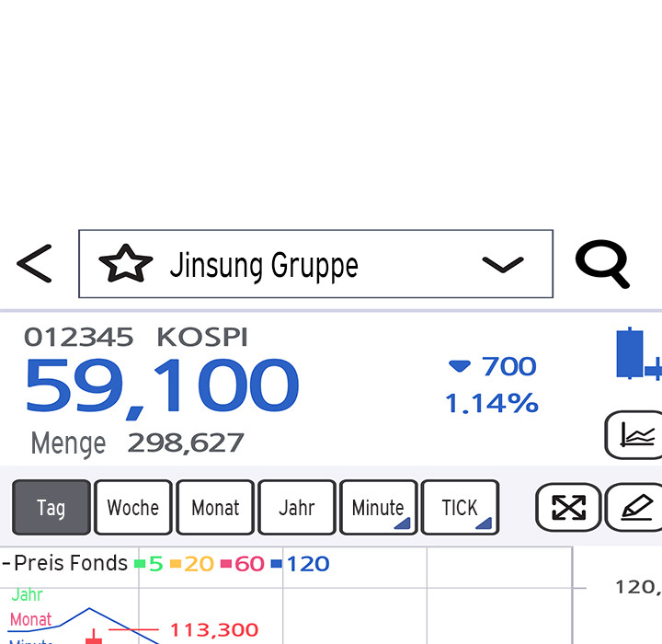This screenshot has width=662, height=644.
Task: Expand the Jinsung Gruppe stock dropdown
Action: pos(503,265)
